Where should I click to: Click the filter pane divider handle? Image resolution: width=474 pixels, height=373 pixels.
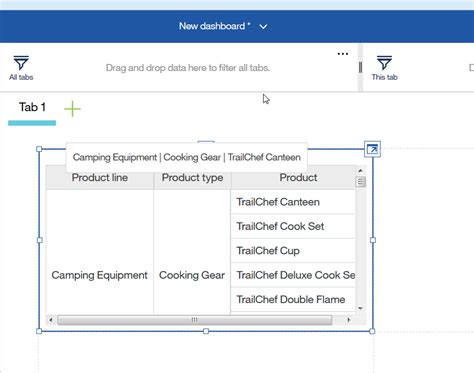(360, 67)
